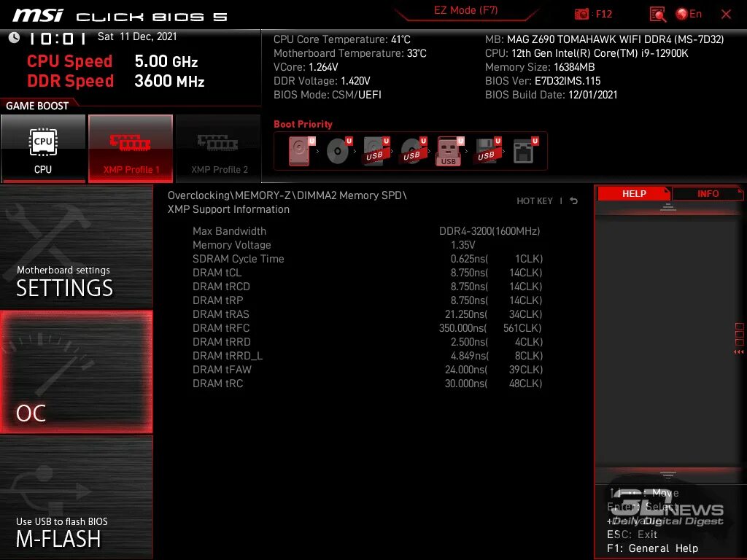Disable XMP Profile 1
The height and width of the screenshot is (560, 747).
pos(131,149)
